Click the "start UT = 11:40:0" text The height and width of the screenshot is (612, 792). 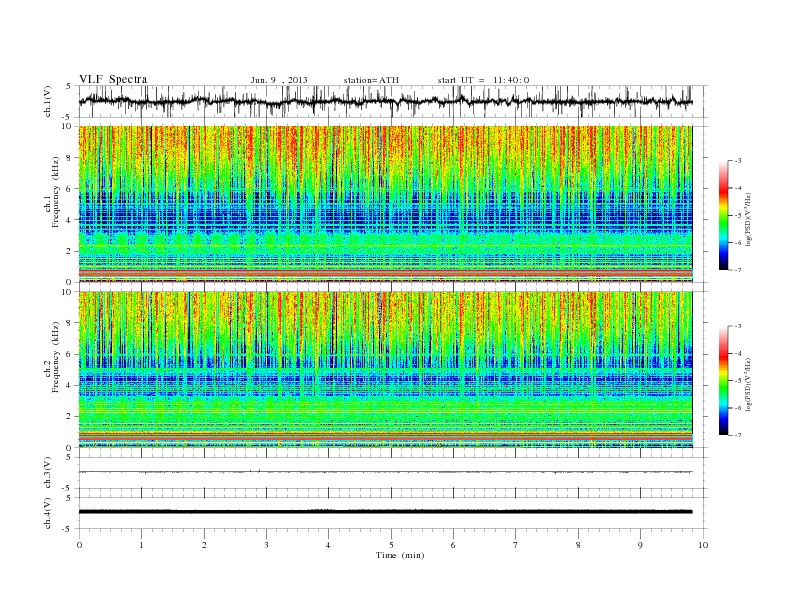click(483, 80)
